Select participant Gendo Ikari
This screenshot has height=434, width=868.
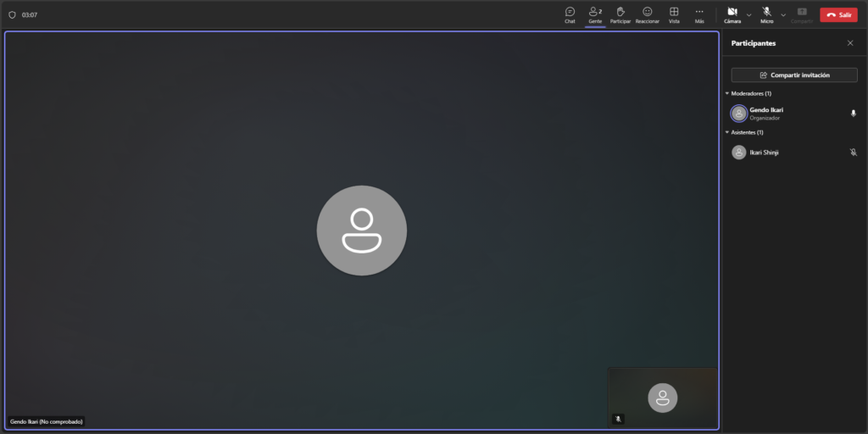[x=793, y=114]
